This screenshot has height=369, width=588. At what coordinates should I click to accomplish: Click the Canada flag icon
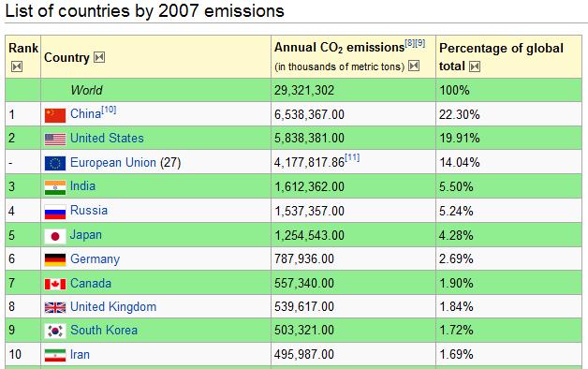pos(55,284)
